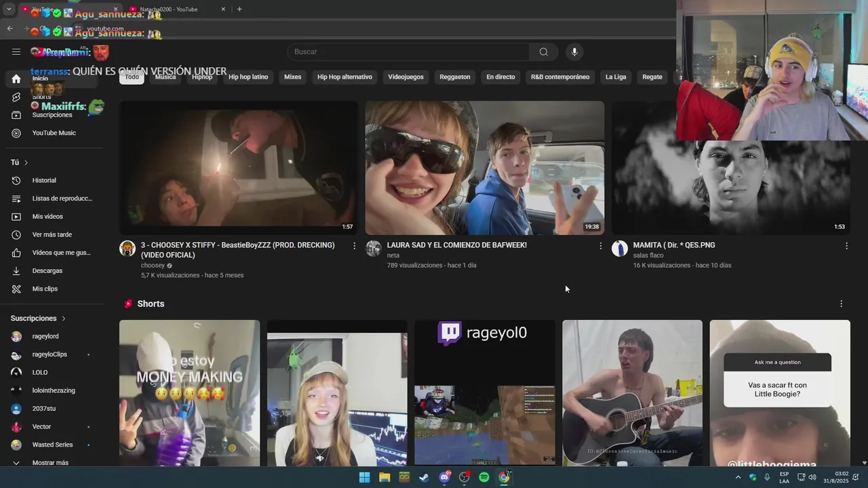Open Windows Start menu
This screenshot has width=868, height=488.
[x=364, y=477]
